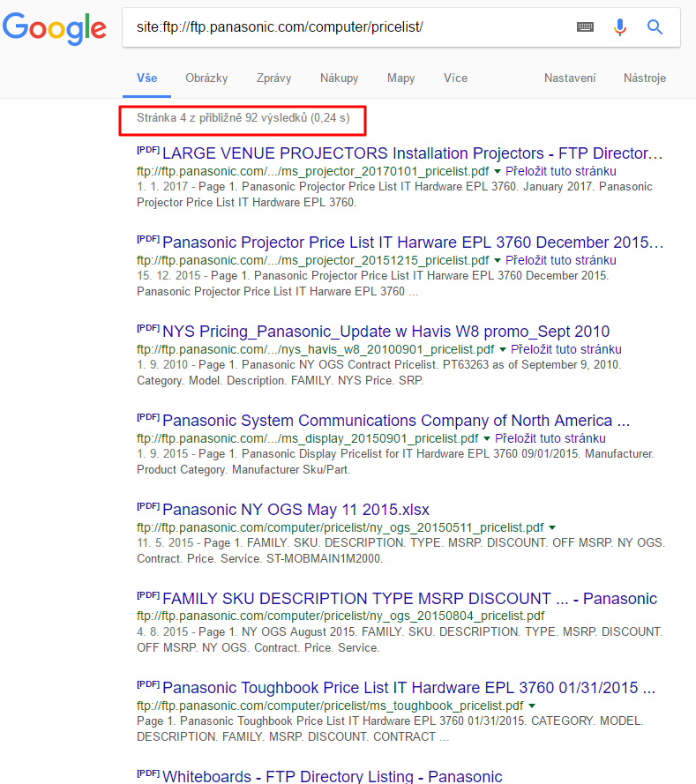Expand arrow next to ms_projector_20151215 URL

pos(498,260)
